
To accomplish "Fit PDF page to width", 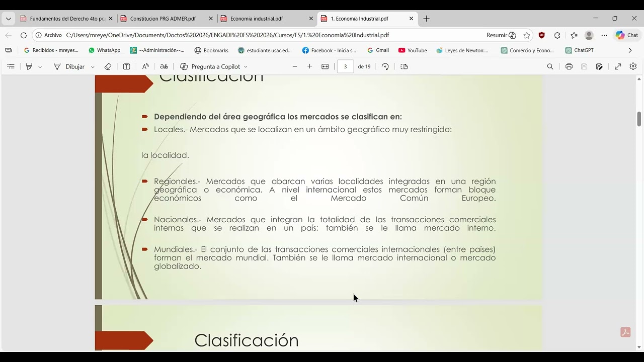I will [325, 66].
